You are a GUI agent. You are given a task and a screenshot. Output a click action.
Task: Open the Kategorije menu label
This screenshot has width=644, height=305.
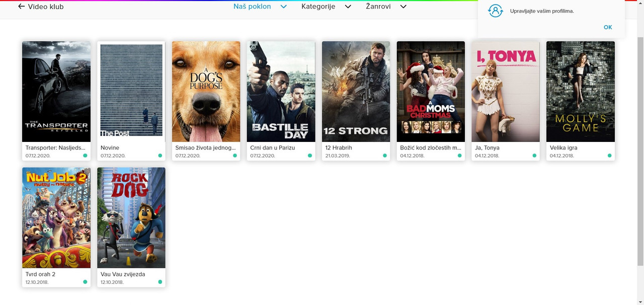coord(318,7)
